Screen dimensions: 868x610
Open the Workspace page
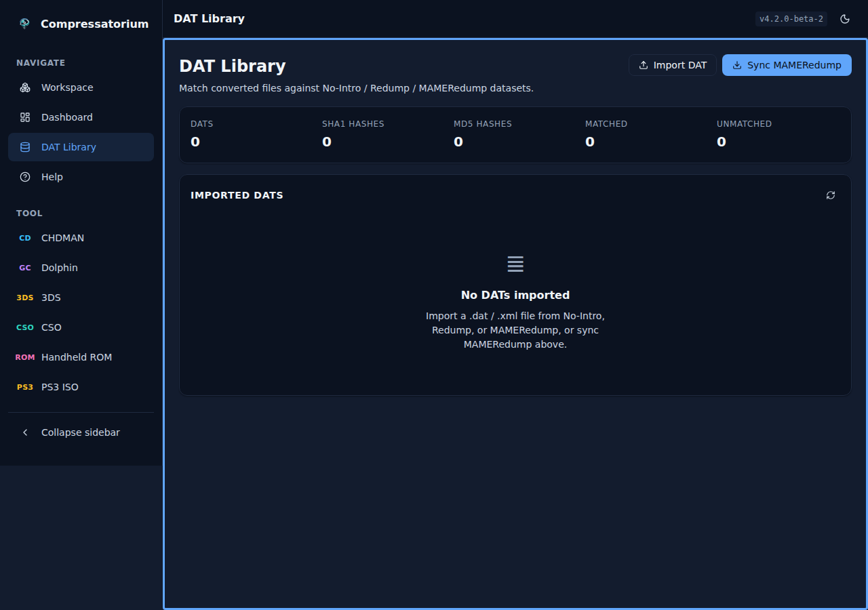click(x=81, y=87)
